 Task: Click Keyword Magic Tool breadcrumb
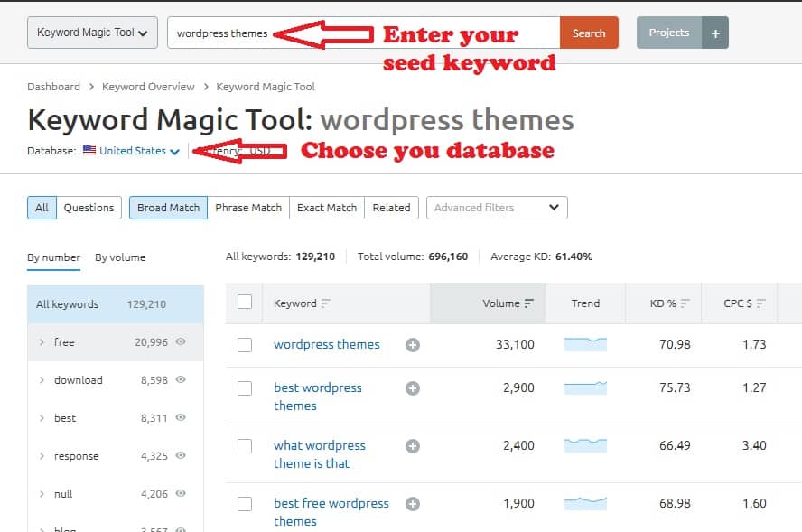click(x=266, y=87)
